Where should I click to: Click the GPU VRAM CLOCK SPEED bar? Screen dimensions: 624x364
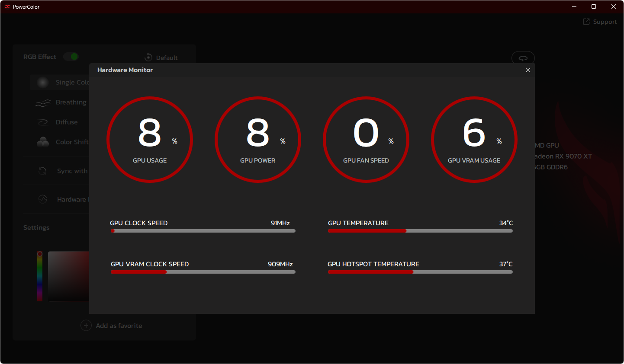click(203, 272)
